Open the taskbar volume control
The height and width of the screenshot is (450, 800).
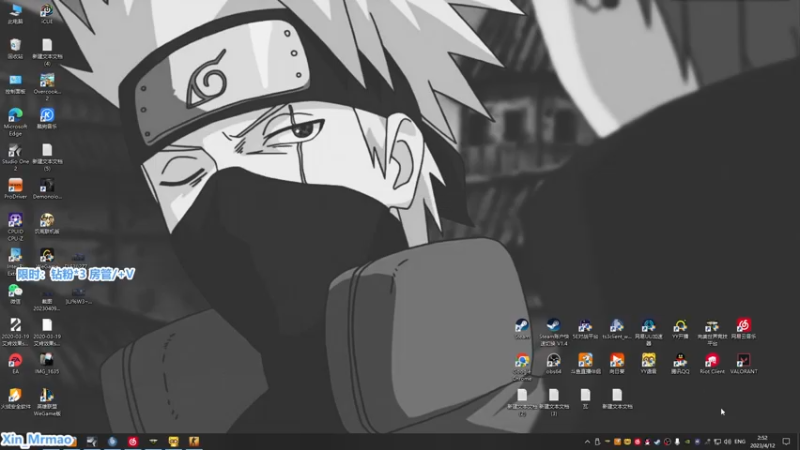pos(727,442)
